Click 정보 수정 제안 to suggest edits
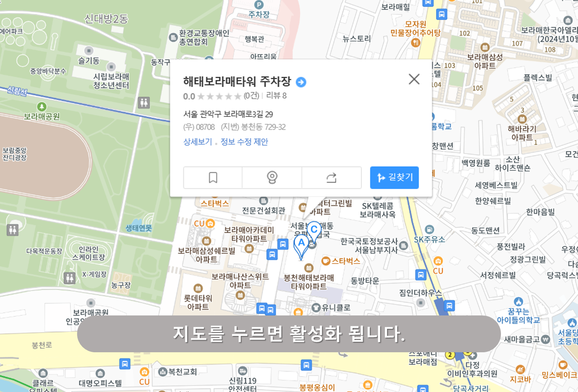This screenshot has height=392, width=578. pos(243,142)
